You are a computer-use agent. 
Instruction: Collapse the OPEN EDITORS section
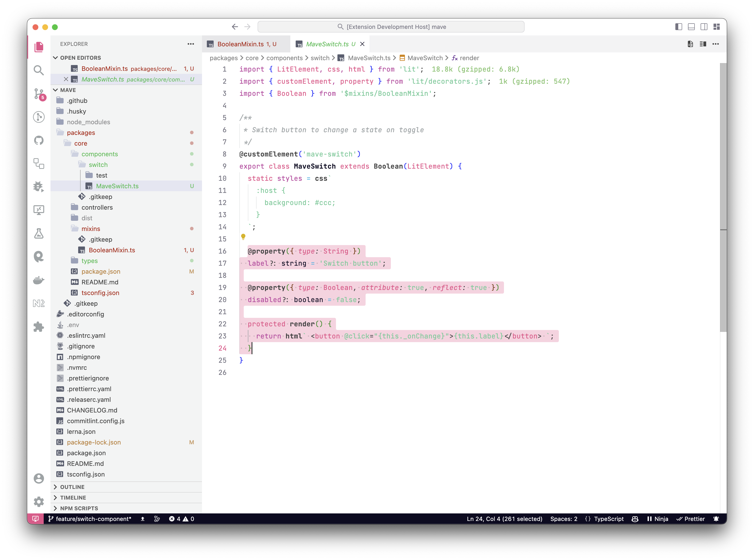[126, 58]
